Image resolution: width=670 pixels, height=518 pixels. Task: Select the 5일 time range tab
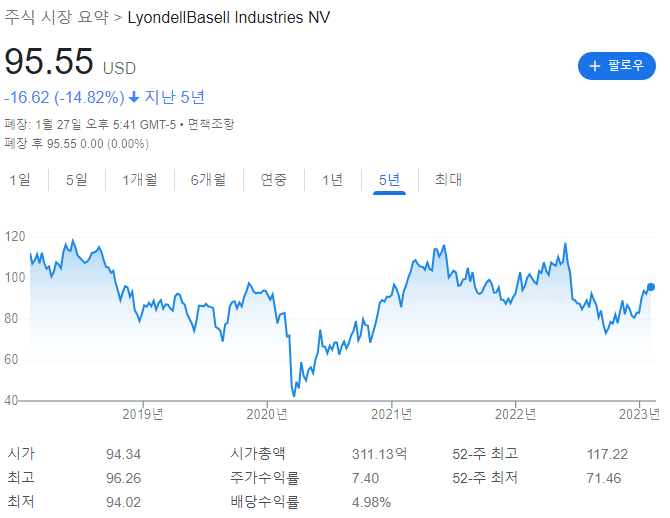click(x=76, y=180)
